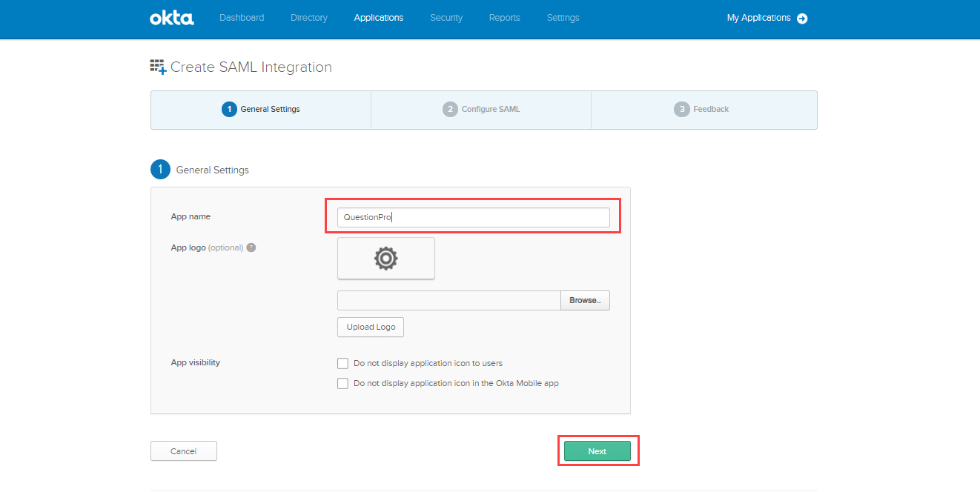Image resolution: width=980 pixels, height=492 pixels.
Task: Open the Applications menu
Action: tap(379, 18)
